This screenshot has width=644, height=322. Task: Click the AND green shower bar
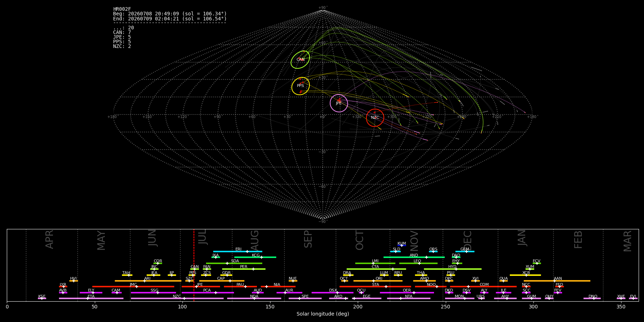click(x=414, y=257)
